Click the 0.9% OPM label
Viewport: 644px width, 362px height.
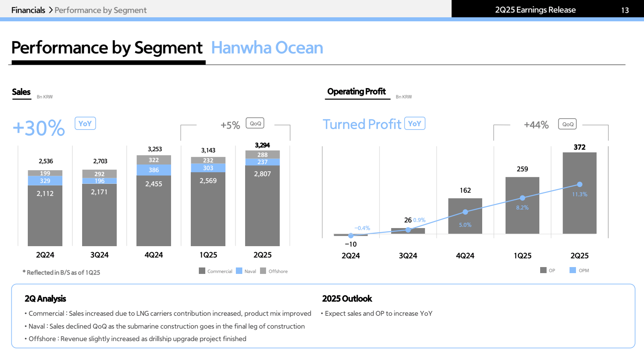coord(419,220)
